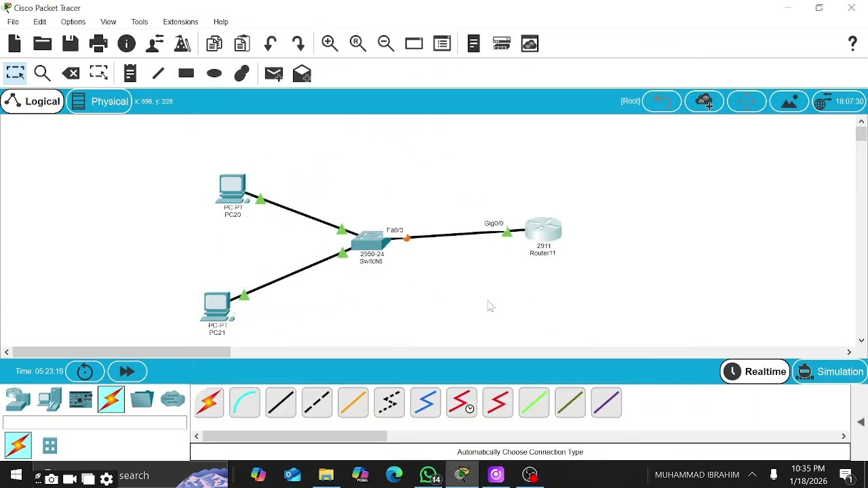Set tiled background mountain icon
The width and height of the screenshot is (868, 488).
click(789, 102)
